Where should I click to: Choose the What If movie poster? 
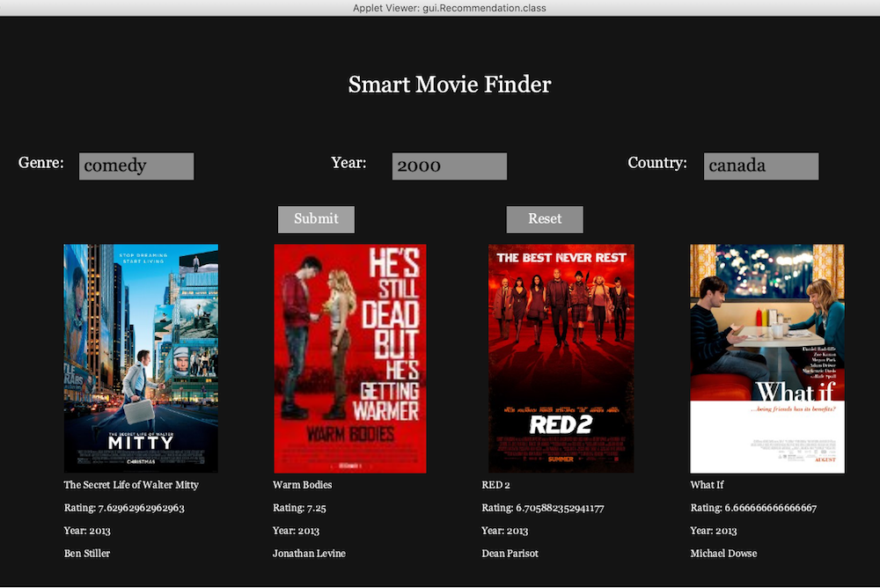(x=766, y=358)
